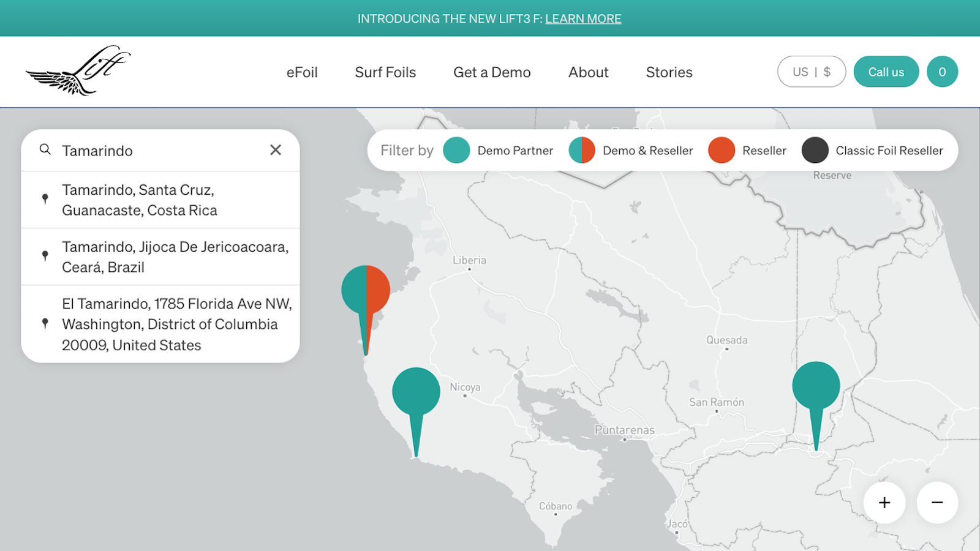The image size is (980, 551).
Task: Click the Demo & Reseller map pin near Liberia
Action: tap(366, 288)
